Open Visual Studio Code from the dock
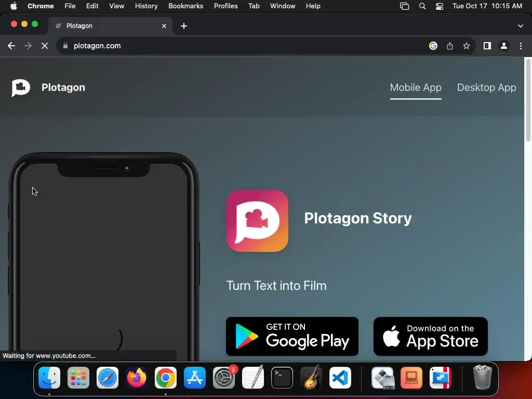532x399 pixels. coord(340,378)
